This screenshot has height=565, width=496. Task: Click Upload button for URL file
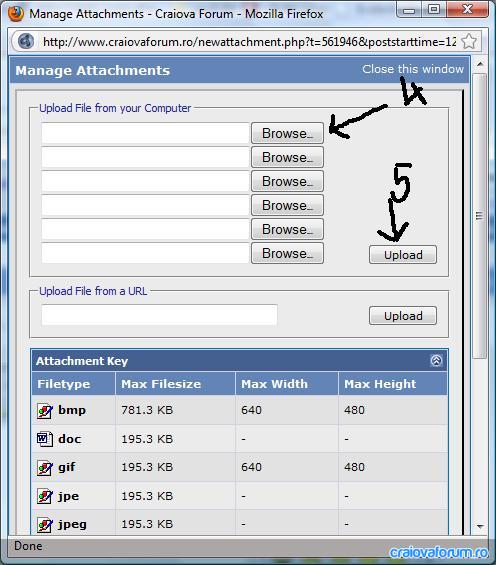pyautogui.click(x=403, y=316)
